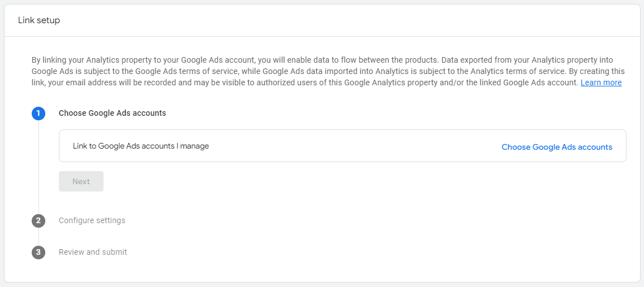Viewport: 644px width, 287px height.
Task: Click the bold Choose Google Ads accounts step heading
Action: click(x=112, y=113)
